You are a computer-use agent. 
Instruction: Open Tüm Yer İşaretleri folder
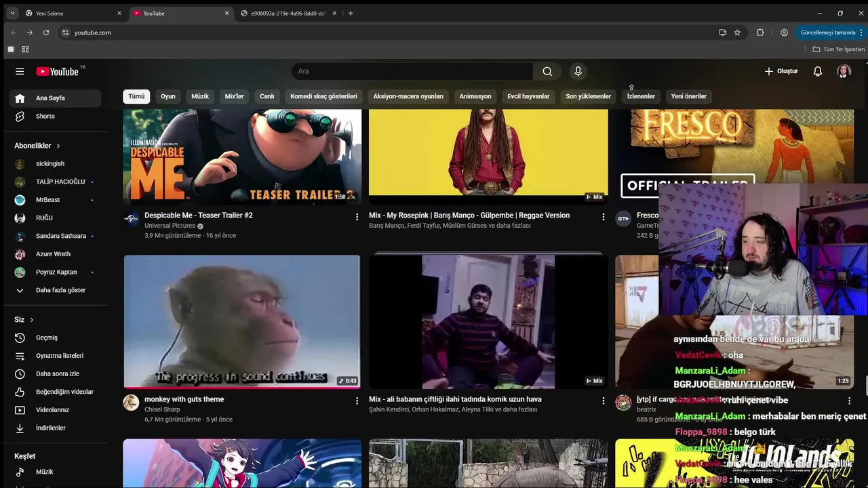coord(839,49)
